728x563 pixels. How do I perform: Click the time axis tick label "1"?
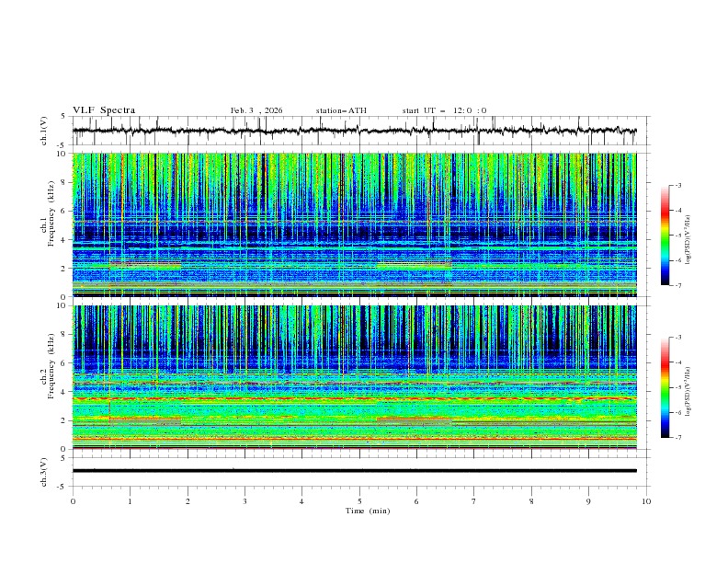130,501
